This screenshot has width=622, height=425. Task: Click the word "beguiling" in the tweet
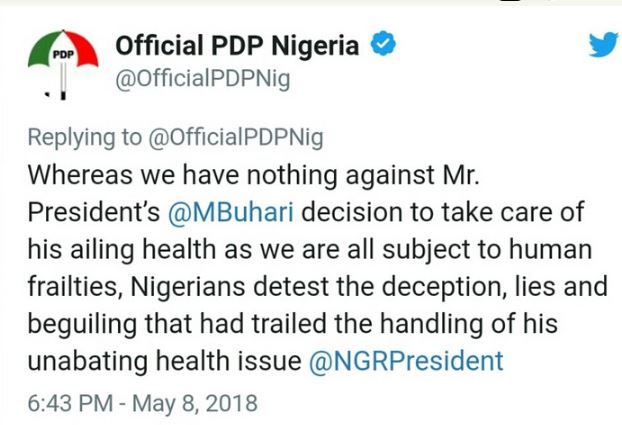pyautogui.click(x=74, y=323)
